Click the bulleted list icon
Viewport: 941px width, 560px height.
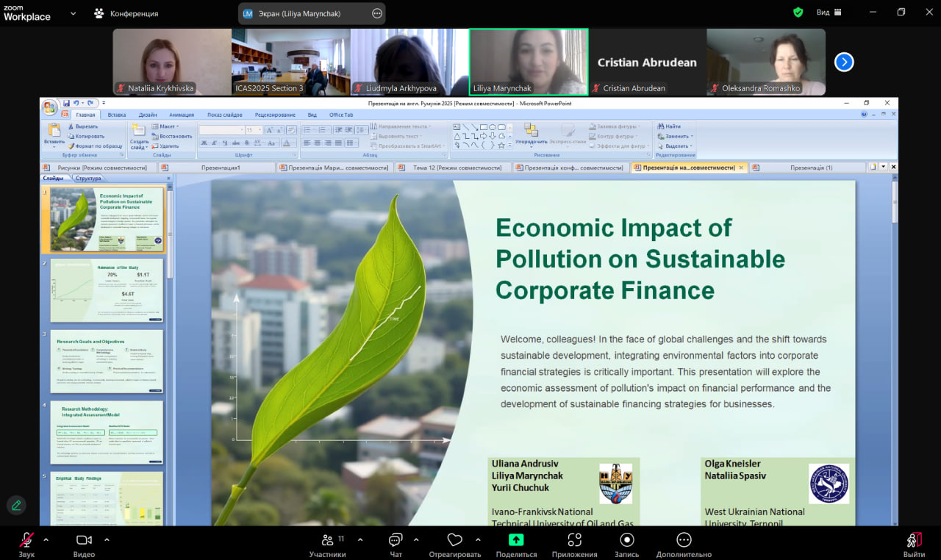309,130
